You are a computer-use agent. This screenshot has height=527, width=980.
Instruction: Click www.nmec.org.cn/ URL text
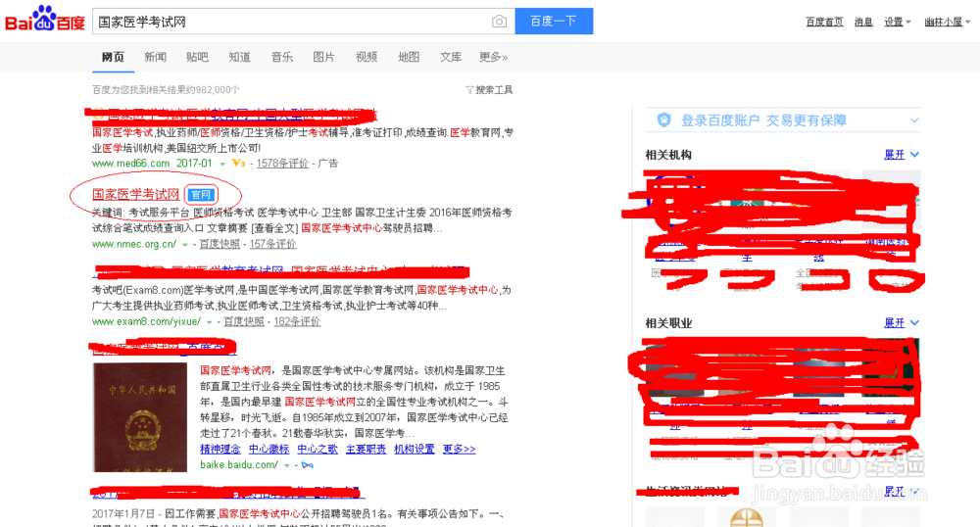pos(134,244)
